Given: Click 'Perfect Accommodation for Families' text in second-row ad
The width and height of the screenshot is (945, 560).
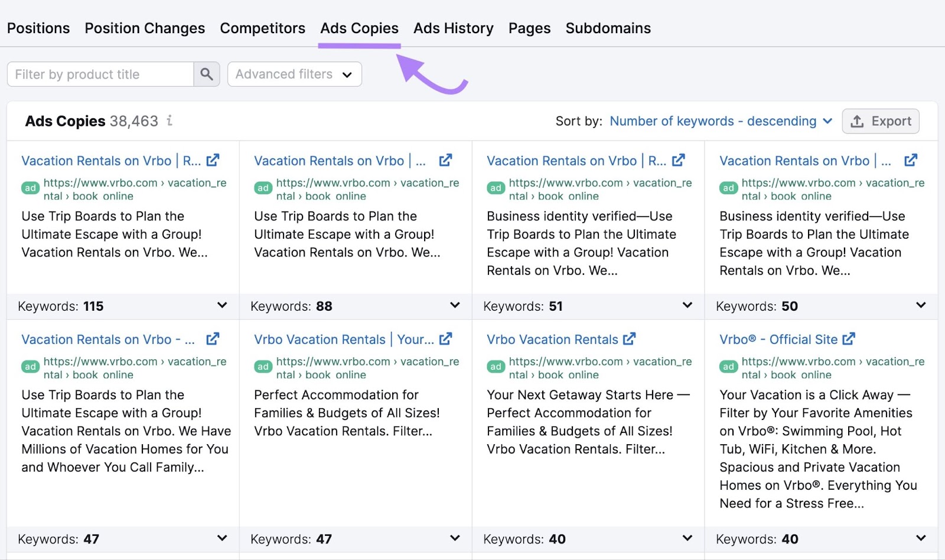Looking at the screenshot, I should click(x=347, y=413).
